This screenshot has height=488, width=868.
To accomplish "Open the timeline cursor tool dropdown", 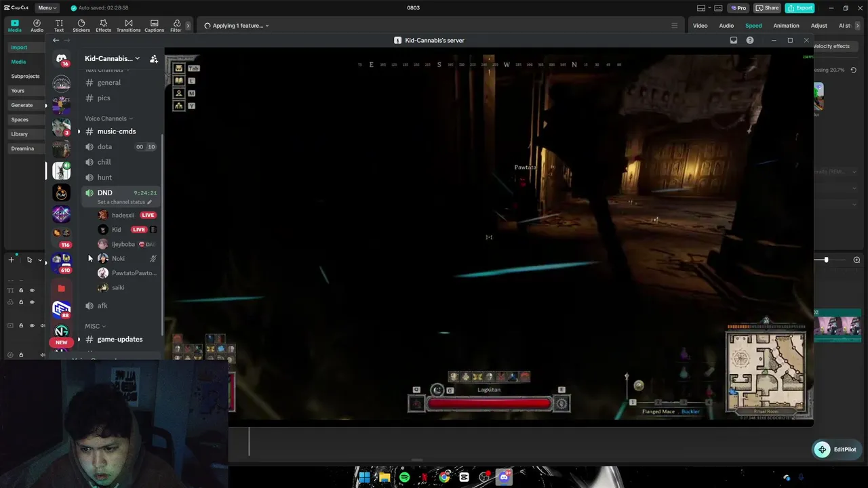I will click(39, 260).
